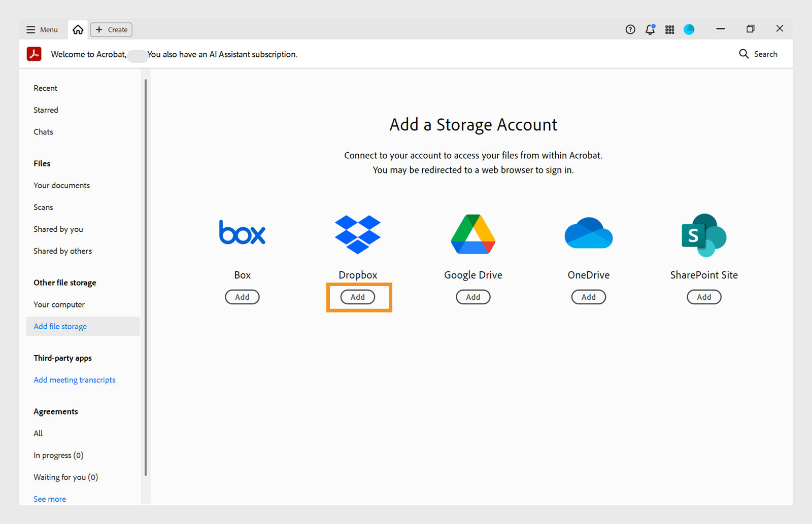
Task: Click the OneDrive cloud logo
Action: tap(589, 233)
